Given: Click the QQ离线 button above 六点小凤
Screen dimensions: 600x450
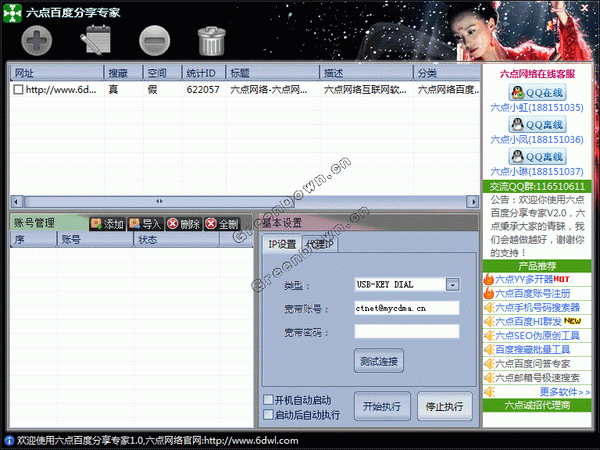Looking at the screenshot, I should coord(537,125).
